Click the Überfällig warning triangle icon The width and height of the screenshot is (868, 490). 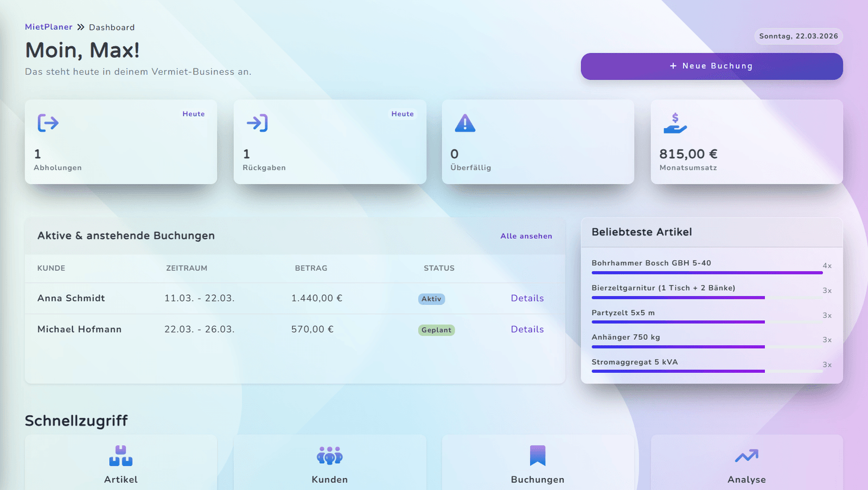click(x=465, y=123)
